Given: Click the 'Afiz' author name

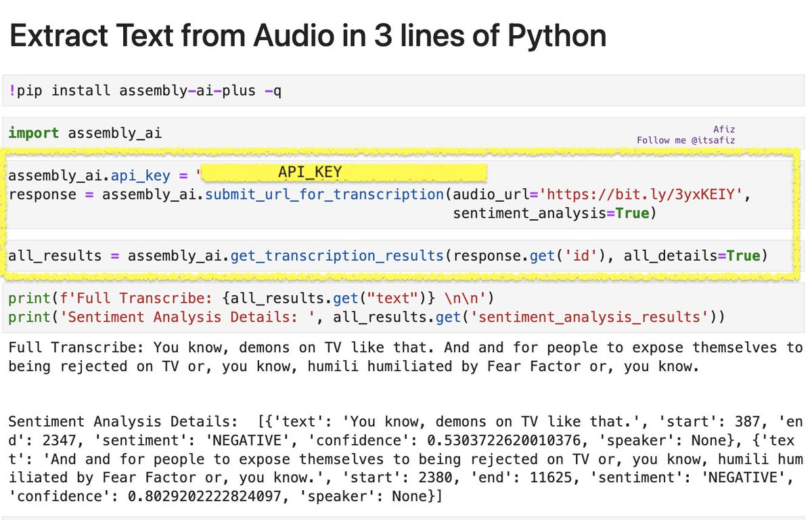Looking at the screenshot, I should click(x=724, y=129).
